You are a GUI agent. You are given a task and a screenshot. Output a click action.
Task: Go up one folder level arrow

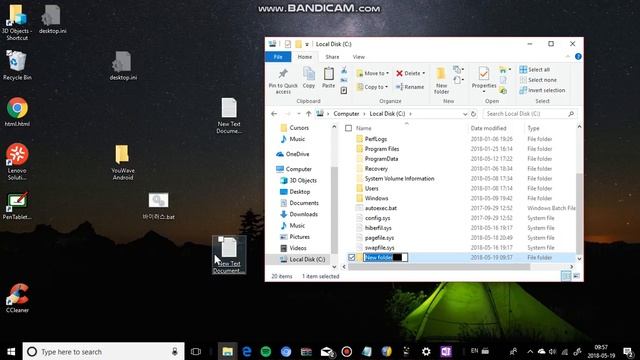pos(309,114)
